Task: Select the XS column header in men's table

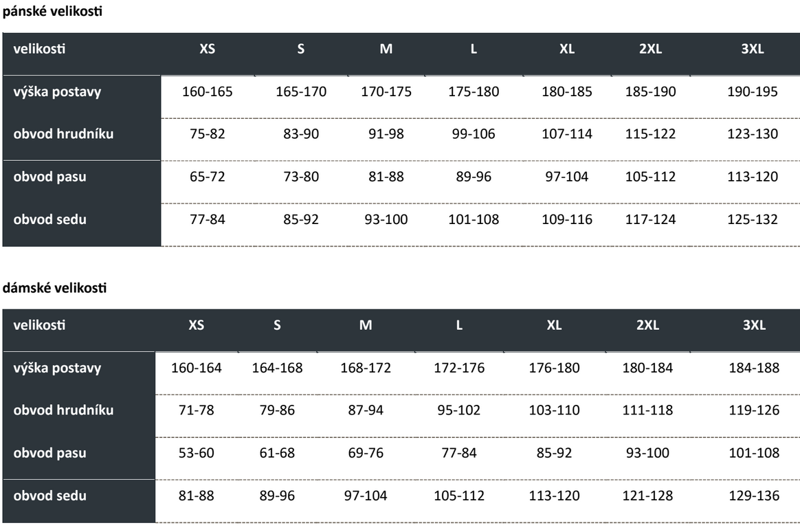Action: coord(208,50)
